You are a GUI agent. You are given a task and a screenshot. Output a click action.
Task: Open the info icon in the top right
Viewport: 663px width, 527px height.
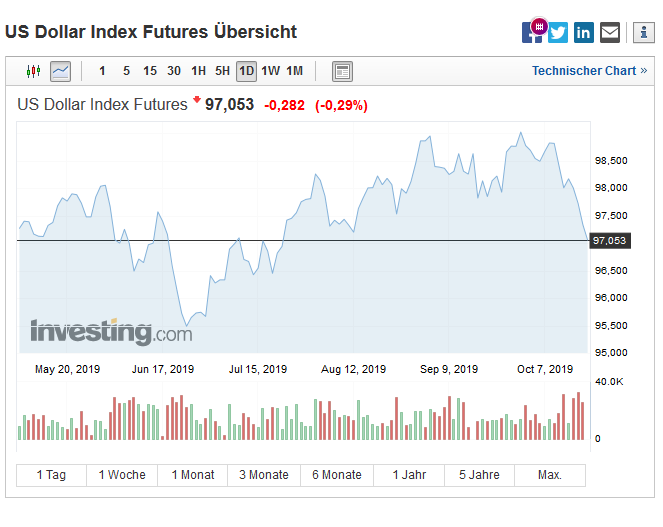point(642,32)
